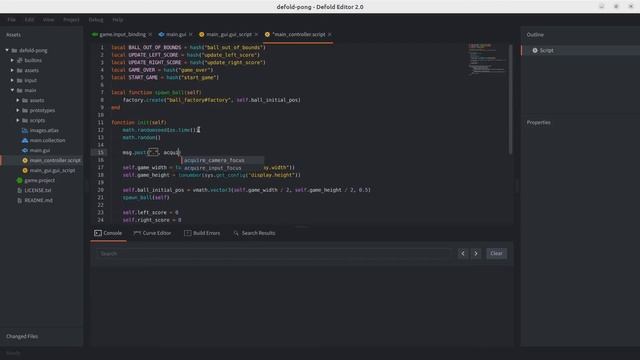This screenshot has height=360, width=640.
Task: Click the Script gear icon in Outline
Action: click(x=535, y=51)
